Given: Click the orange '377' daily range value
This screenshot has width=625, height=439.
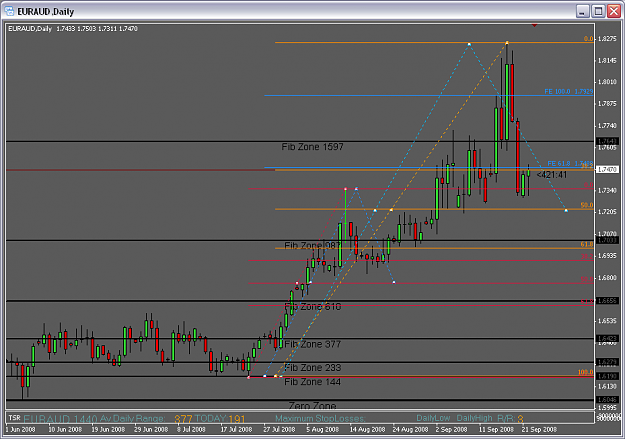Looking at the screenshot, I should pyautogui.click(x=183, y=419).
